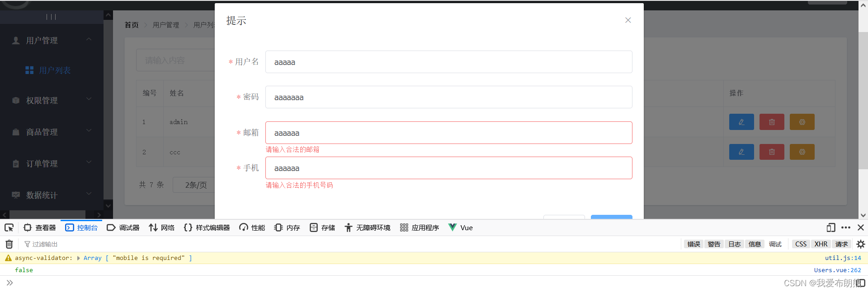The image size is (868, 292).
Task: Open the 内存 devtools tab
Action: click(287, 227)
